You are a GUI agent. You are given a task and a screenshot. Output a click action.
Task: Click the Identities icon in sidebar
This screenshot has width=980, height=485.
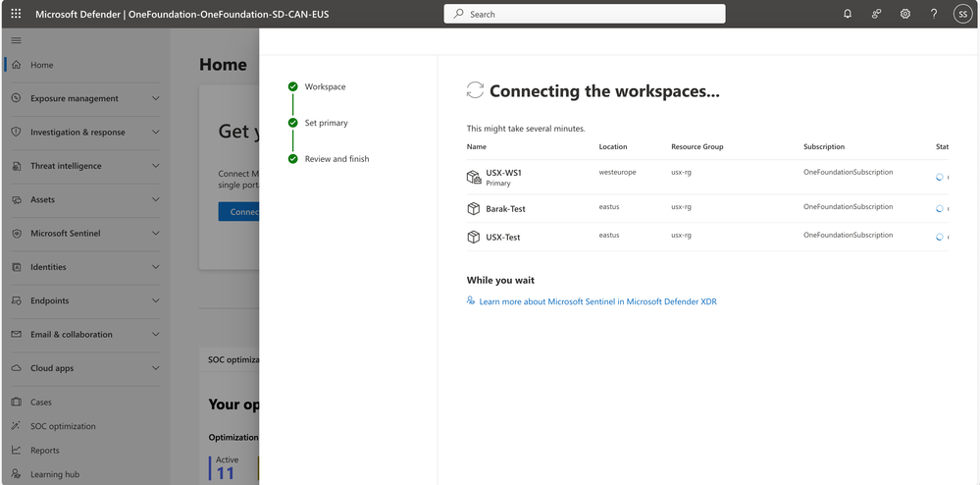click(17, 267)
